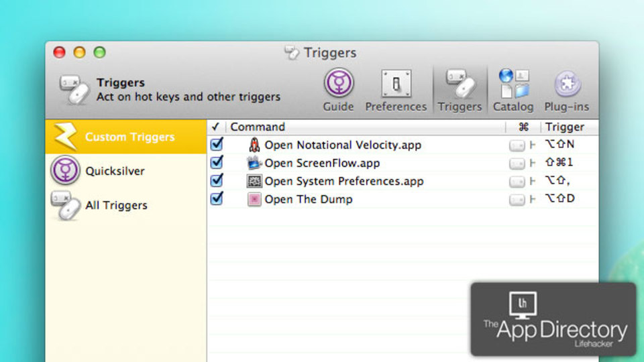644x362 pixels.
Task: Edit the ⌥⇧, hotkey
Action: click(x=557, y=180)
